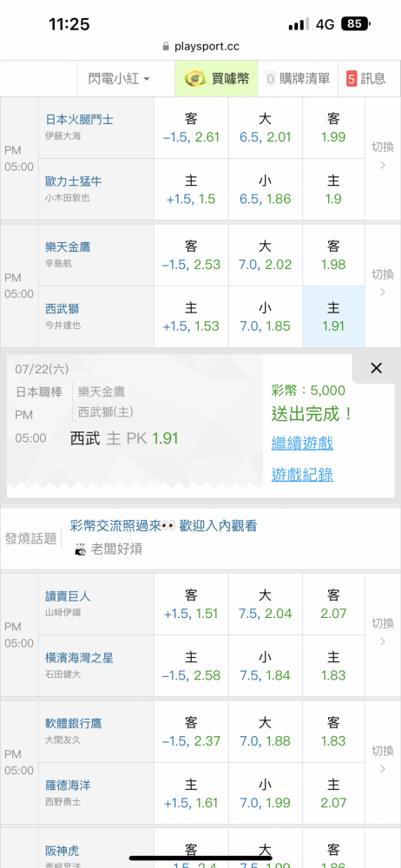Open the 買噱幣 coin purchase button
The image size is (401, 868).
coord(216,78)
